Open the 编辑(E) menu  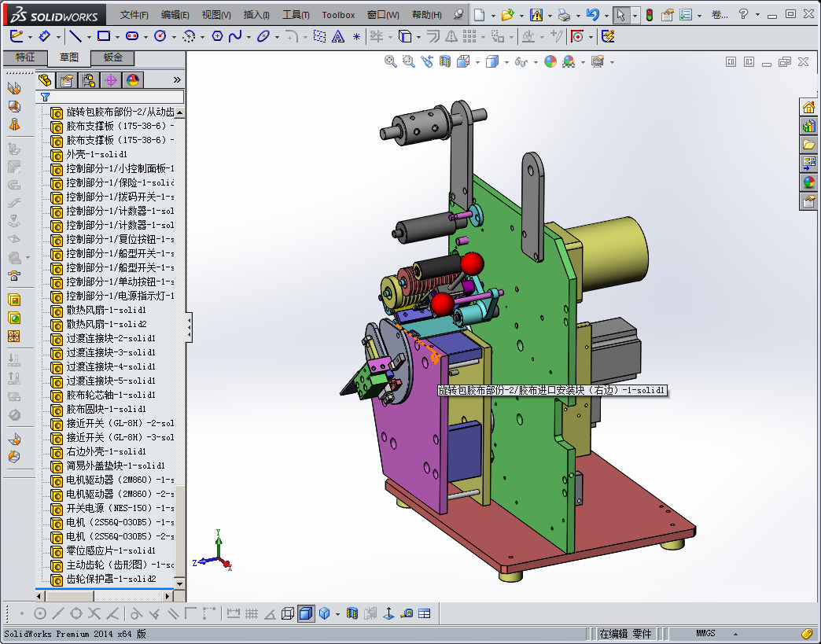click(x=175, y=15)
